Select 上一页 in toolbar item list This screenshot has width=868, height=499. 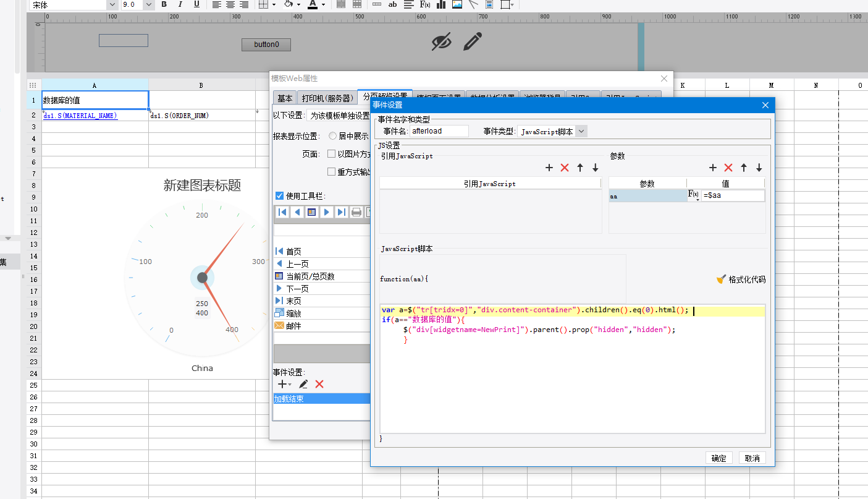click(321, 264)
